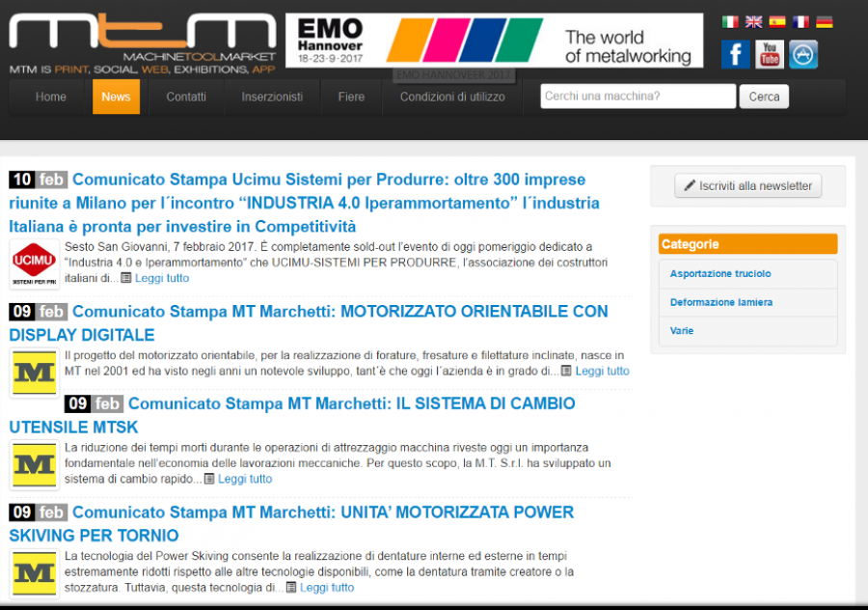Click the 'Cerchi una macchina?' search field
This screenshot has height=610, width=868.
(637, 97)
